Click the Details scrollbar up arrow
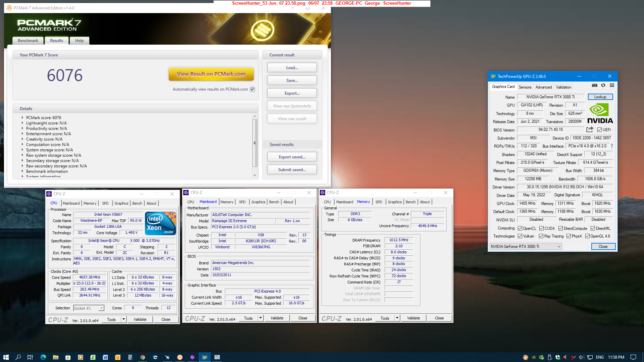 coord(255,116)
